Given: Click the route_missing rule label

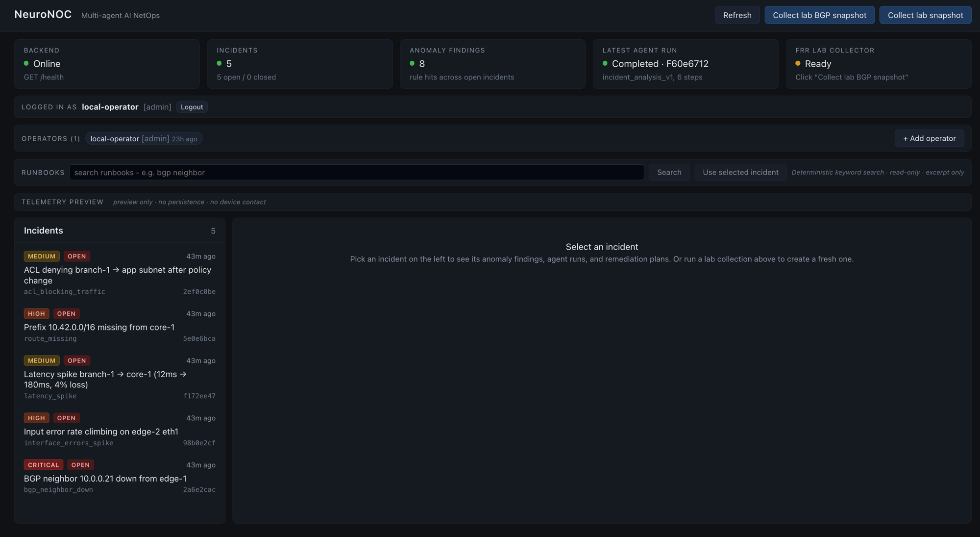Looking at the screenshot, I should tap(50, 338).
